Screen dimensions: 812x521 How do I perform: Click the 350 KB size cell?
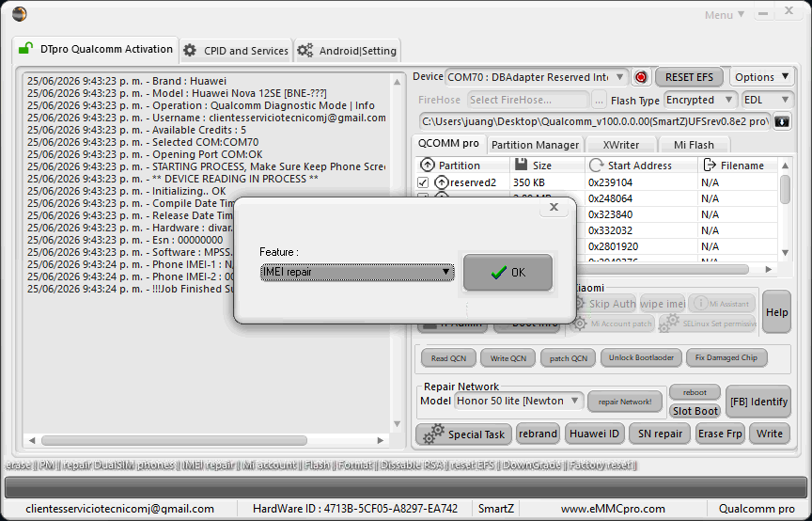click(547, 182)
